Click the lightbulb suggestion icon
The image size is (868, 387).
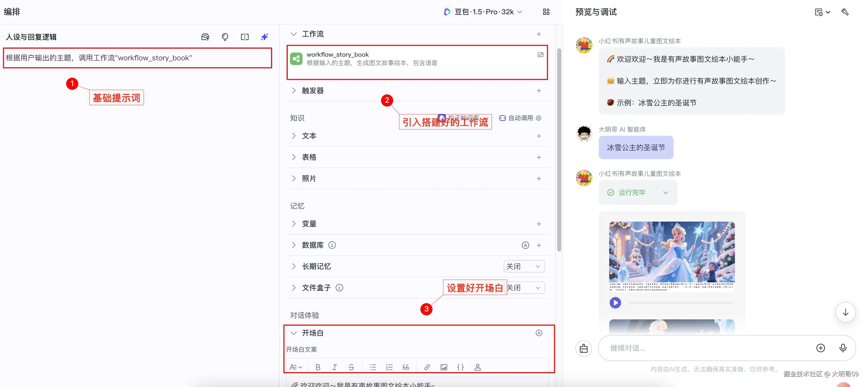tap(225, 37)
